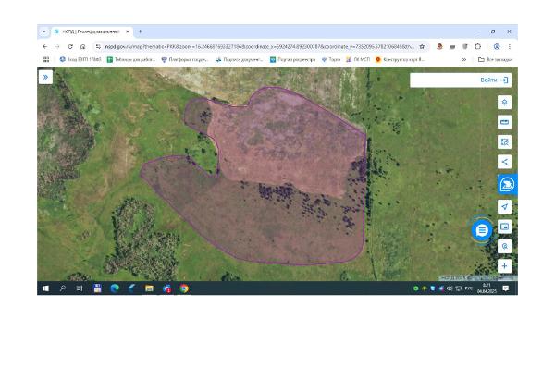Zoom in with the plus button
Viewport: 555px width, 392px height.
point(504,266)
